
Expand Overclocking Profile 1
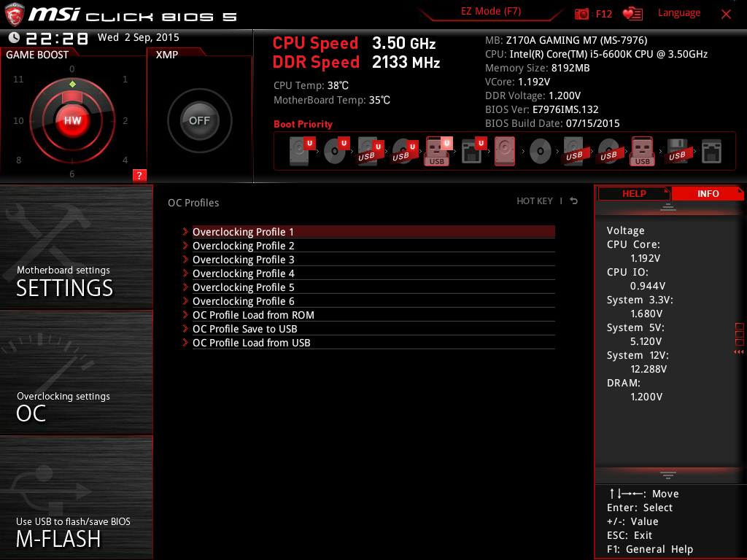pos(373,231)
